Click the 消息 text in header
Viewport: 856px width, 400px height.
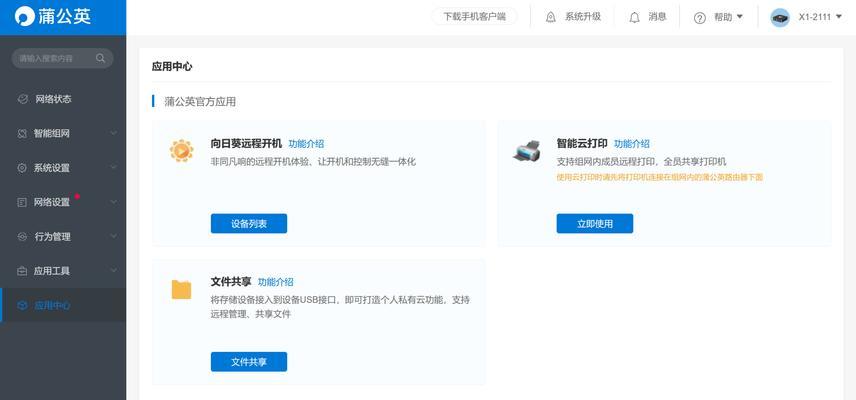pos(657,17)
